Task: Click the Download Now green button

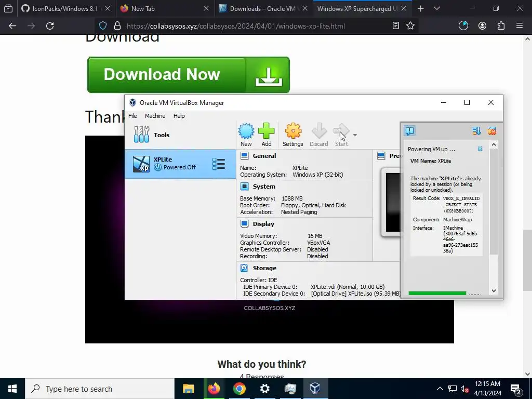Action: click(188, 75)
